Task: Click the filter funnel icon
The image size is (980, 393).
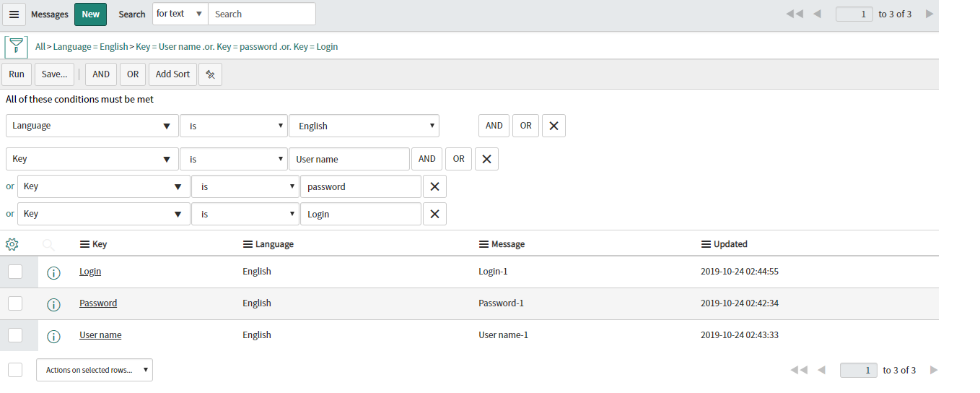Action: (x=16, y=47)
